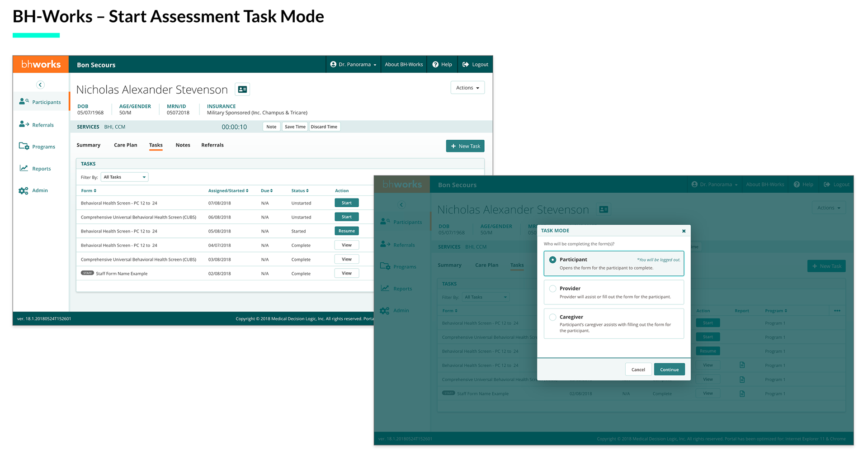Open Participants in the left sidebar
The width and height of the screenshot is (868, 474).
tap(40, 102)
